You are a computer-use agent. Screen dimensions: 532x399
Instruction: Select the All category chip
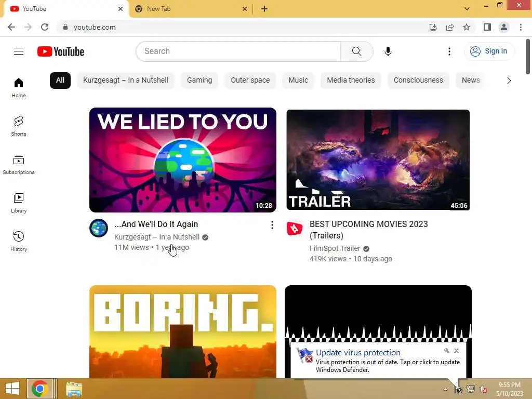pyautogui.click(x=60, y=81)
